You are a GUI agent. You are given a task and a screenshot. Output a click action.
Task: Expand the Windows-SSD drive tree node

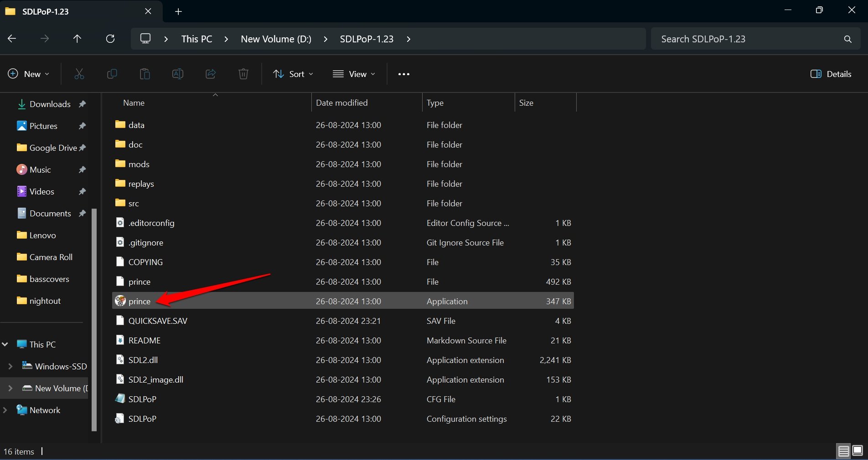tap(10, 366)
